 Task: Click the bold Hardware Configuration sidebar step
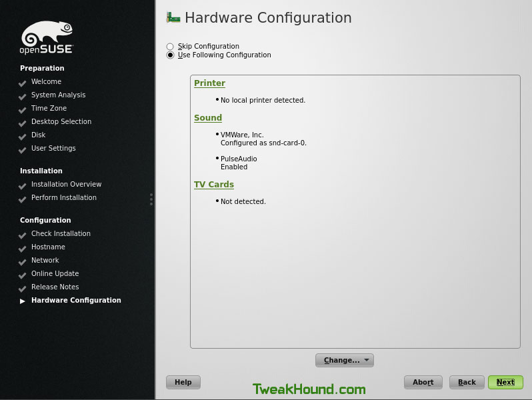click(76, 300)
